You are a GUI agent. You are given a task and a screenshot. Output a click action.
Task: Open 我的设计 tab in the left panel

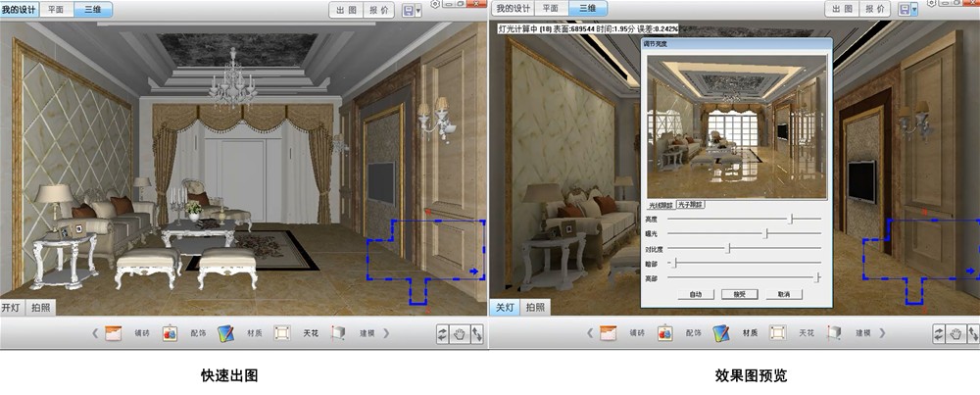tap(18, 9)
